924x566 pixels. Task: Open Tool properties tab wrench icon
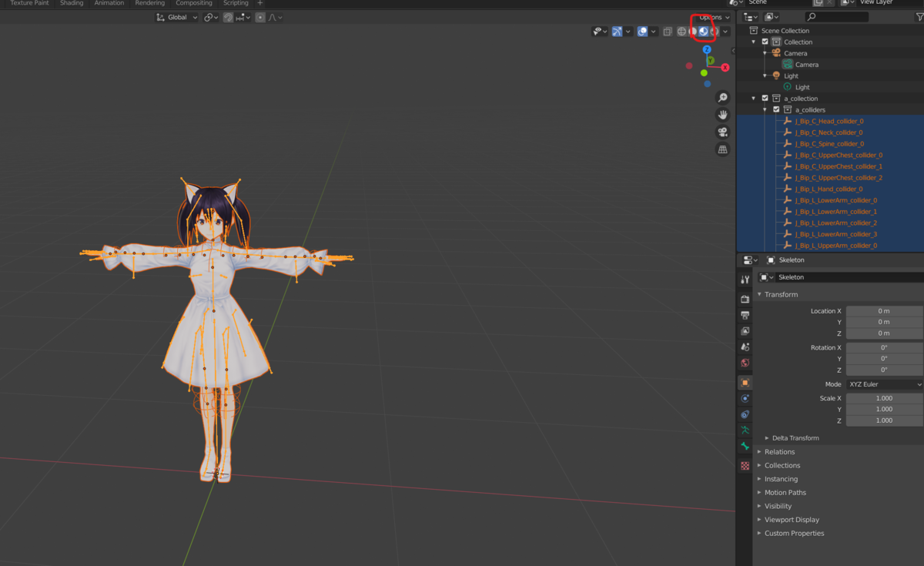745,280
